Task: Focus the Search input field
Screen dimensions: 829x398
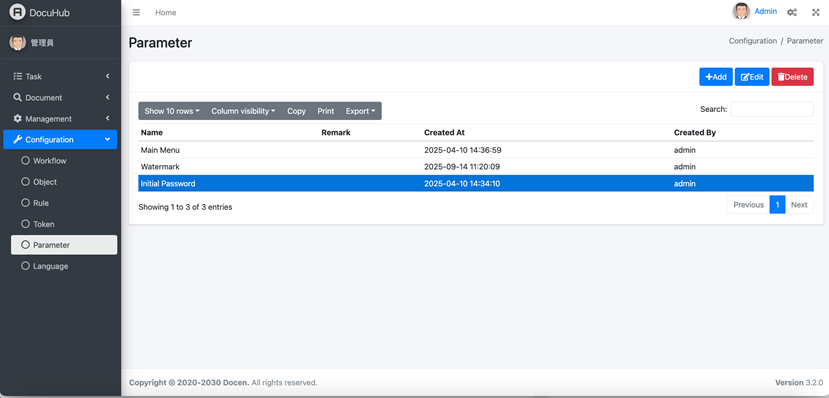Action: [x=772, y=109]
